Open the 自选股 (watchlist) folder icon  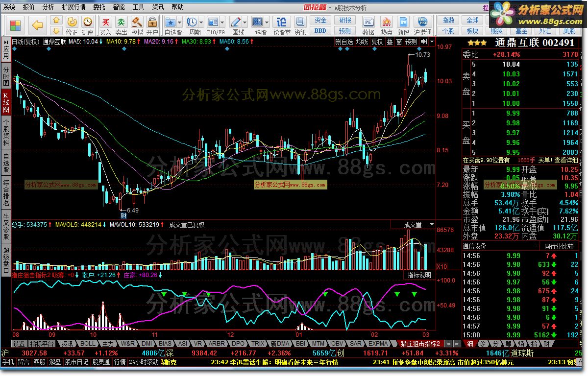171,22
